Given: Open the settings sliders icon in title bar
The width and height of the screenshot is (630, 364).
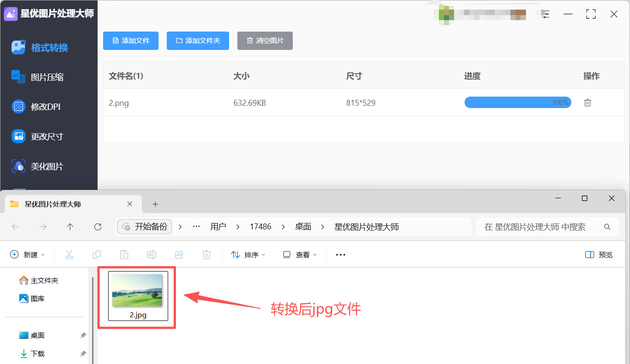Looking at the screenshot, I should point(546,14).
